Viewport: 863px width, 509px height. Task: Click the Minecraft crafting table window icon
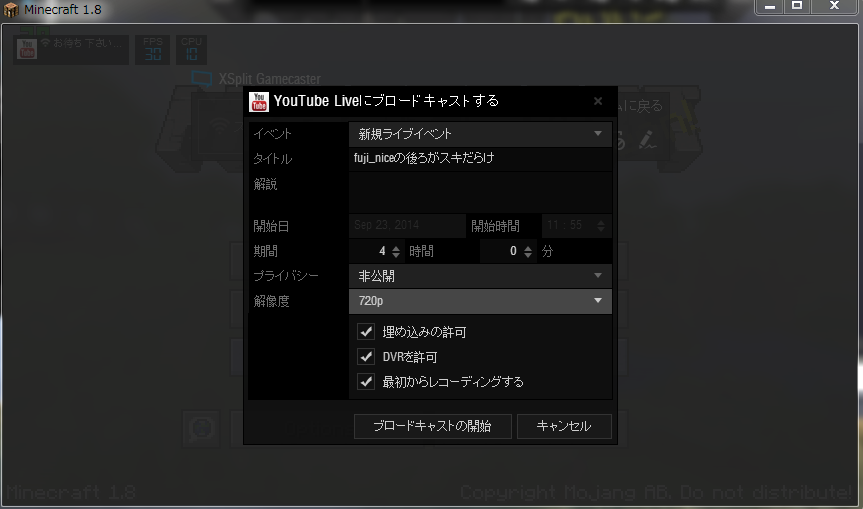10,10
